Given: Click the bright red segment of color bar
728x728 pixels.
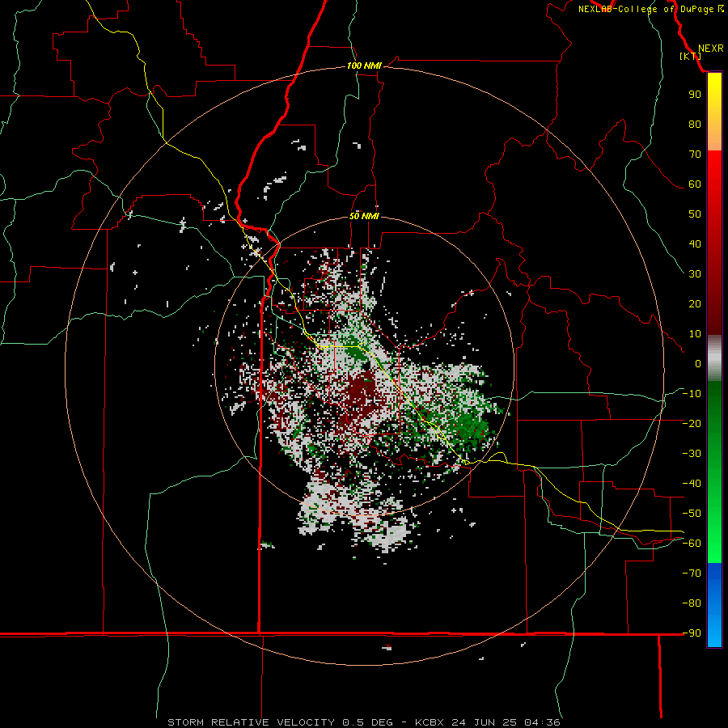Looking at the screenshot, I should (x=714, y=171).
